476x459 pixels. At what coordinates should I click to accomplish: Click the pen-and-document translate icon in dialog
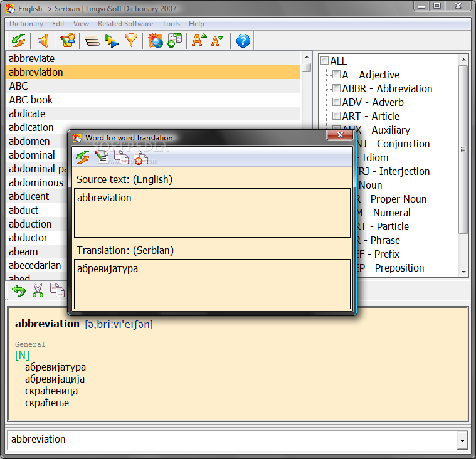pyautogui.click(x=102, y=157)
